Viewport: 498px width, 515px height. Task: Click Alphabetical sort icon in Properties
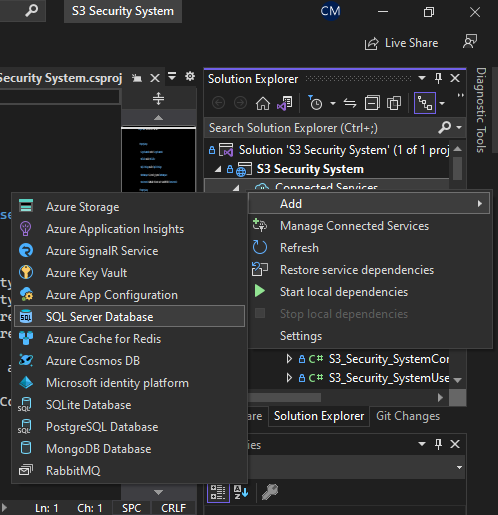pos(241,492)
